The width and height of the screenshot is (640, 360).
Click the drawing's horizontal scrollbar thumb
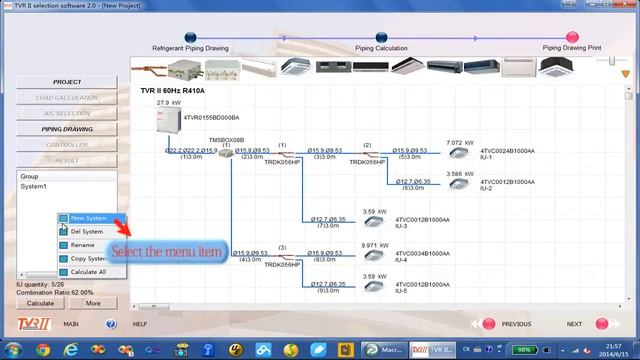pyautogui.click(x=154, y=306)
